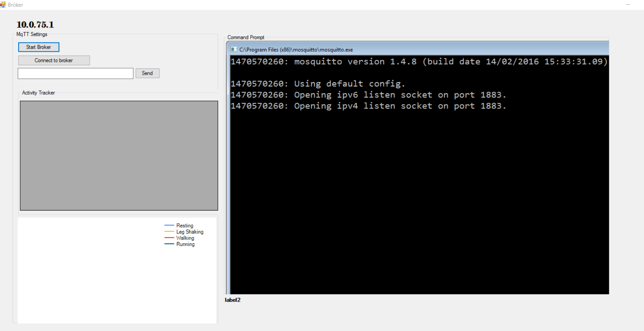
Task: Click the mosquitto version 1.4.8 console line
Action: [419, 62]
